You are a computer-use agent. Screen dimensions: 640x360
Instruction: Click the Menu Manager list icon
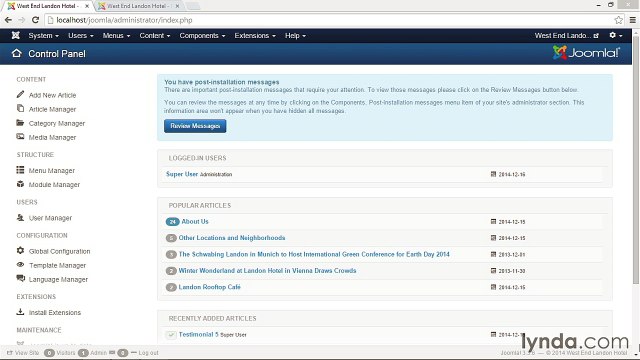pyautogui.click(x=20, y=170)
